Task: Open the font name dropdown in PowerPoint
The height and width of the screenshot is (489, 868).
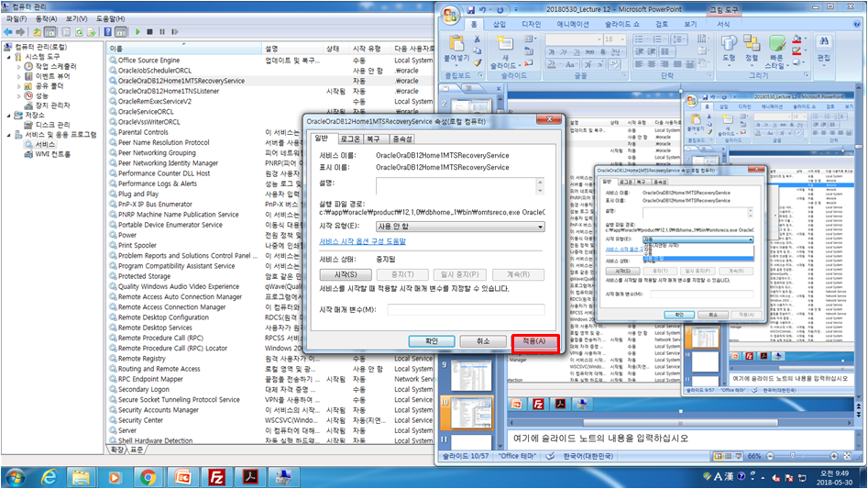Action: point(599,39)
